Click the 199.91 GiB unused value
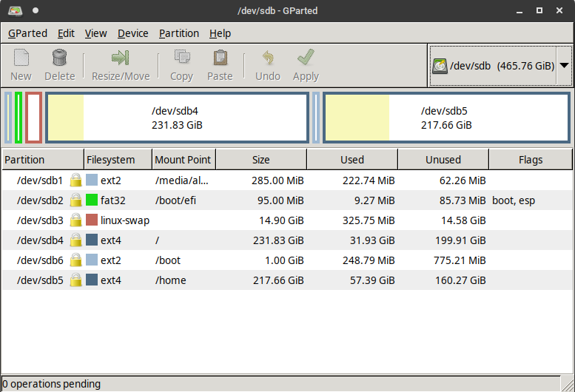 (460, 240)
